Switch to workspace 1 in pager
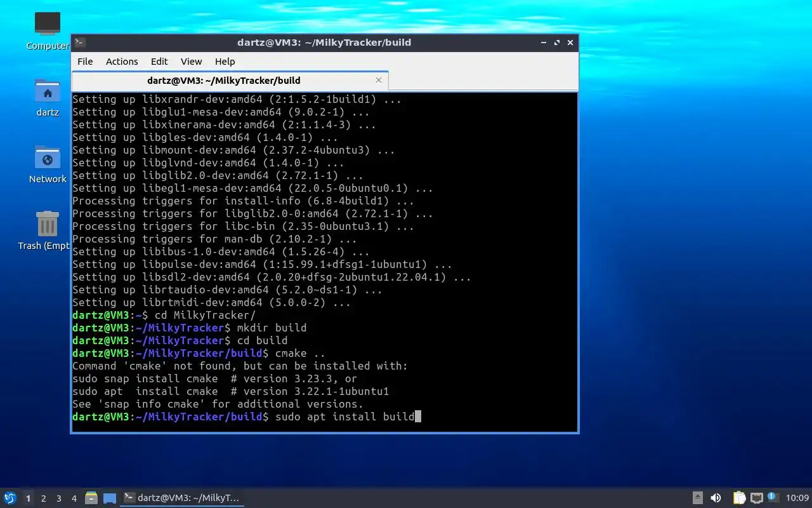This screenshot has width=812, height=508. (28, 498)
